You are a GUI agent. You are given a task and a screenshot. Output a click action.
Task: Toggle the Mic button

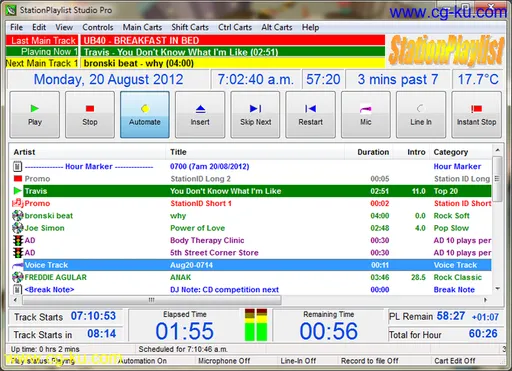coord(366,114)
